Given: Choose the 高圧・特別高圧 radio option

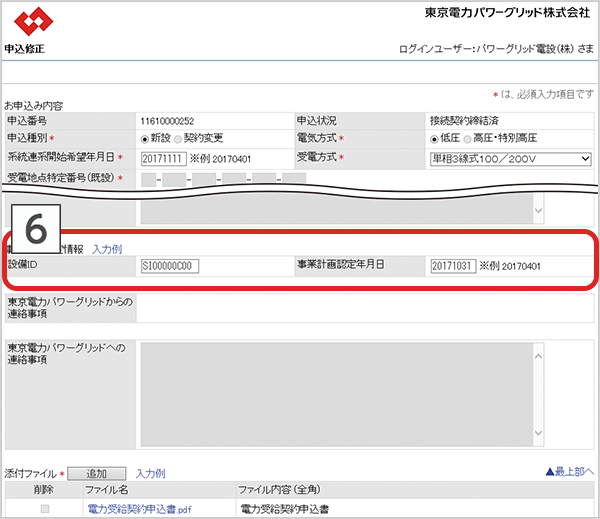Looking at the screenshot, I should pos(467,139).
